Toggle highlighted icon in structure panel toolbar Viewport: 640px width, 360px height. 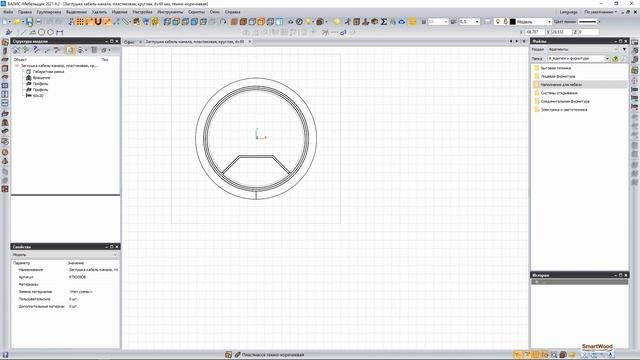click(x=70, y=50)
